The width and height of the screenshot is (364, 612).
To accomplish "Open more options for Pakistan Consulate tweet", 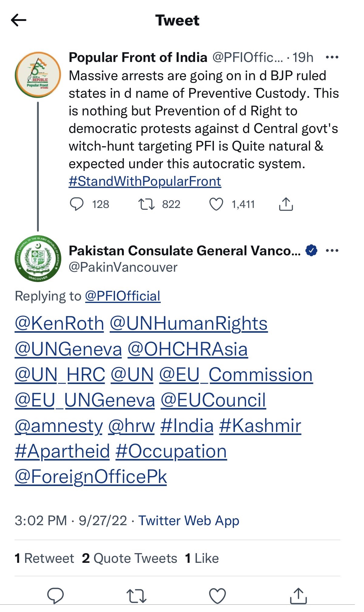I will tap(332, 250).
